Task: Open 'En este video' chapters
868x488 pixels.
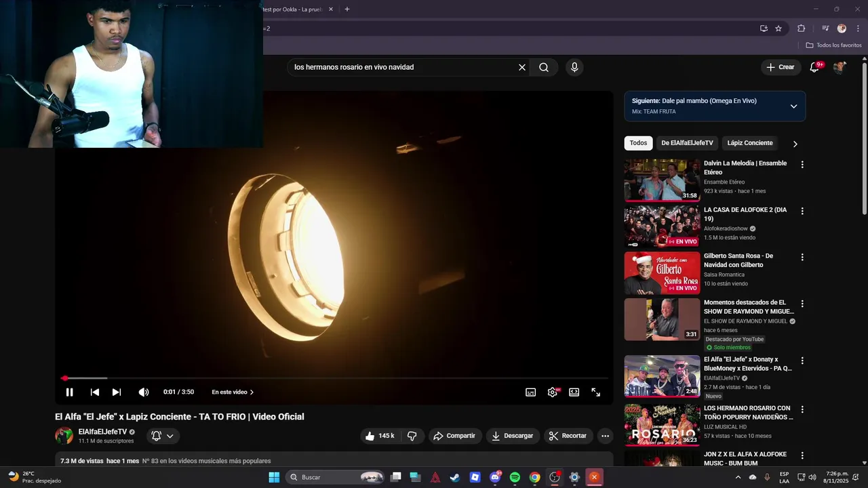Action: click(x=233, y=392)
